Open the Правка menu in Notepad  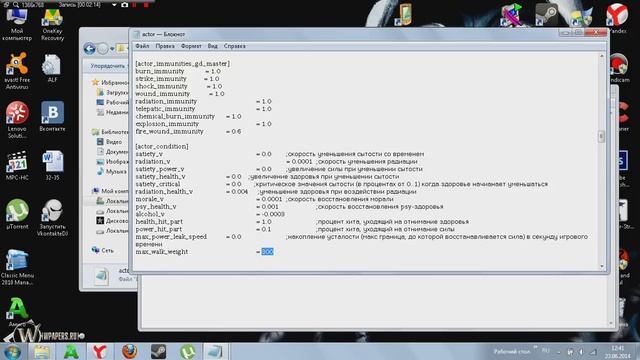[165, 46]
